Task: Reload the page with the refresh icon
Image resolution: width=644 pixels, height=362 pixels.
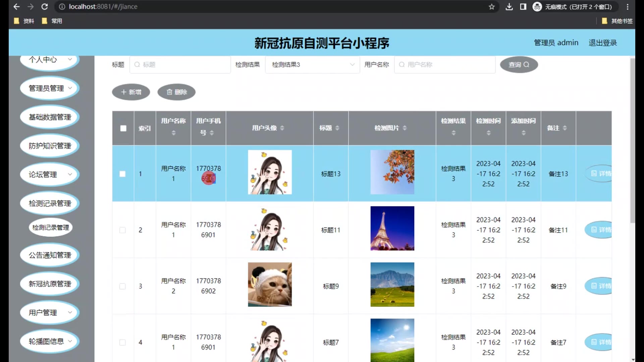Action: point(45,7)
